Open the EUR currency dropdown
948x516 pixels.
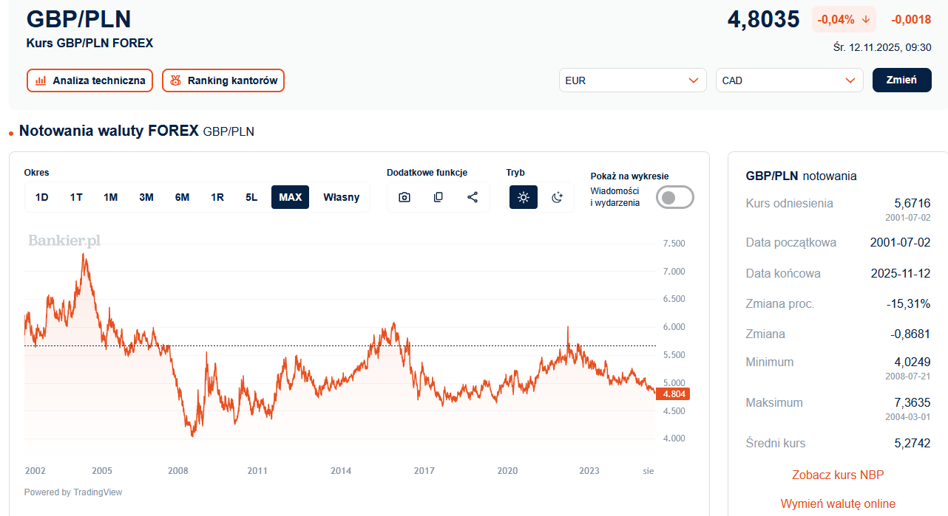[x=633, y=81]
